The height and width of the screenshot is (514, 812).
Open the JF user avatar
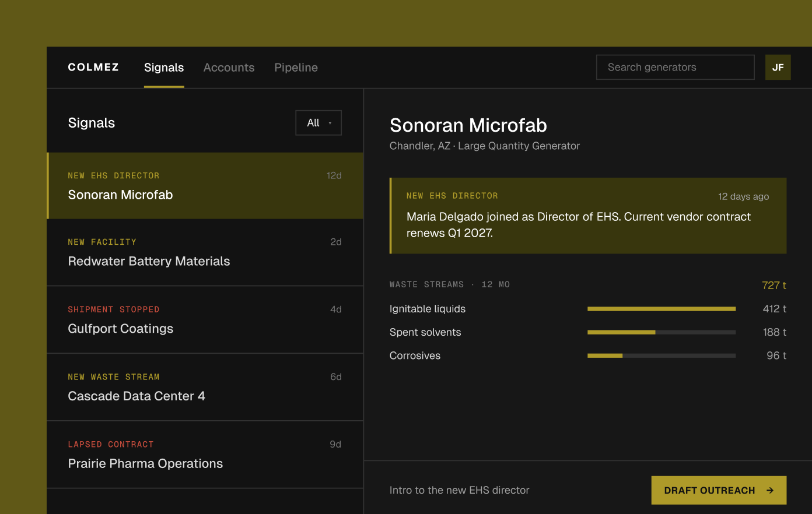pos(778,67)
